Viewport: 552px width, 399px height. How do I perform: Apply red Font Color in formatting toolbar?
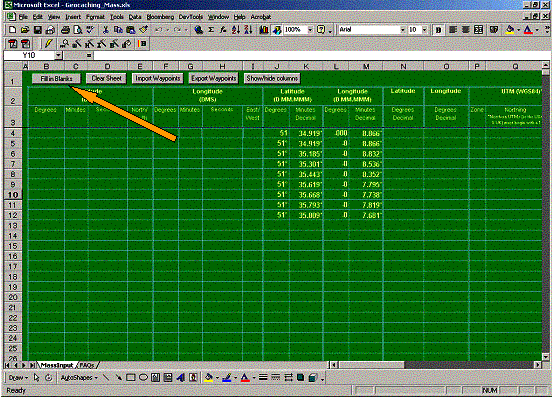(528, 30)
